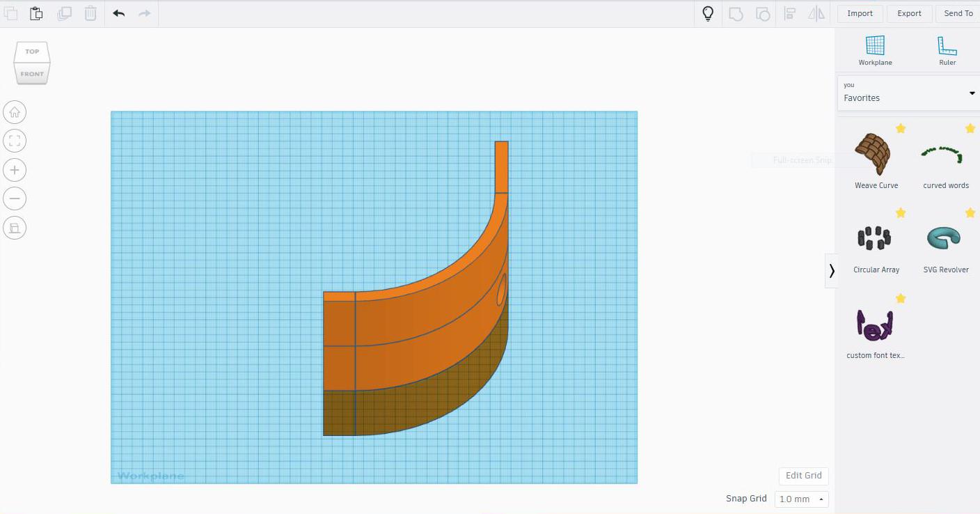Fit all shapes in view
The height and width of the screenshot is (514, 980).
point(15,141)
